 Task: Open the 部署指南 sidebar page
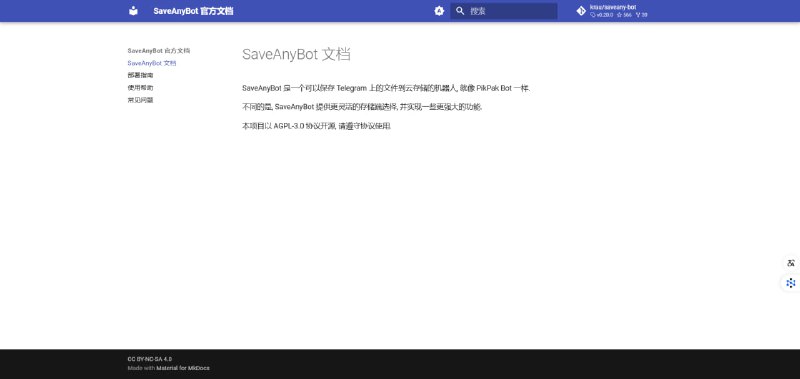[140, 75]
